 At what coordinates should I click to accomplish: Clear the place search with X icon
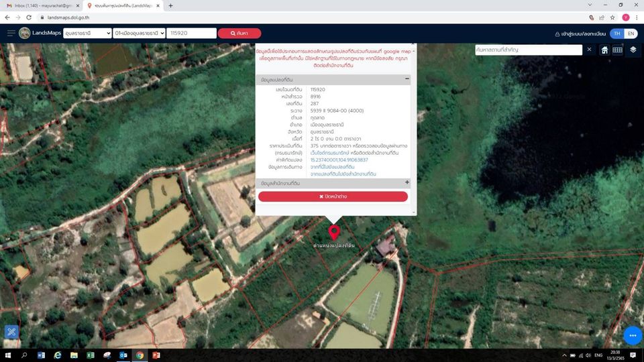click(589, 50)
